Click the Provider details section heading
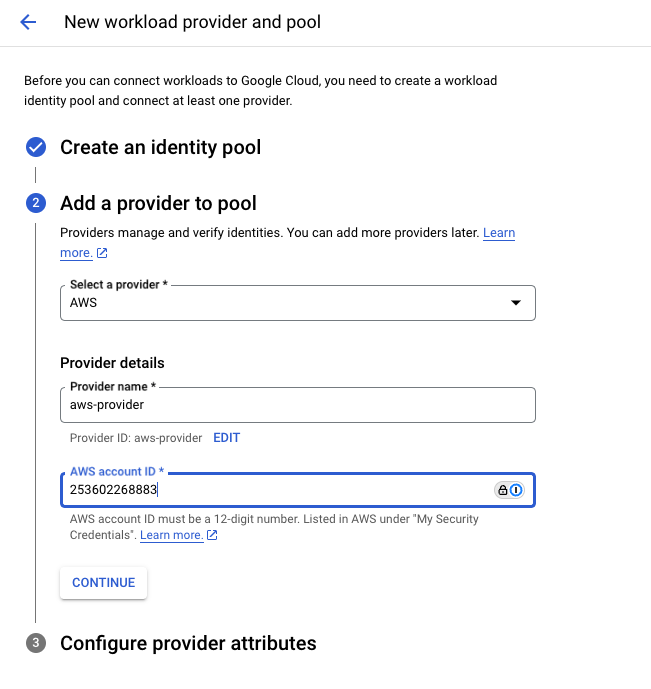Screen dimensions: 651x689 (x=112, y=363)
